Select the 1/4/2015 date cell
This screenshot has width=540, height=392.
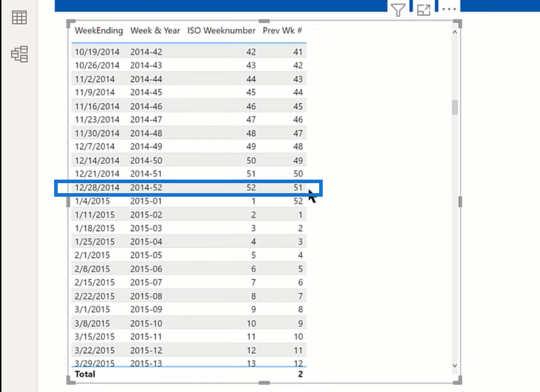point(93,201)
